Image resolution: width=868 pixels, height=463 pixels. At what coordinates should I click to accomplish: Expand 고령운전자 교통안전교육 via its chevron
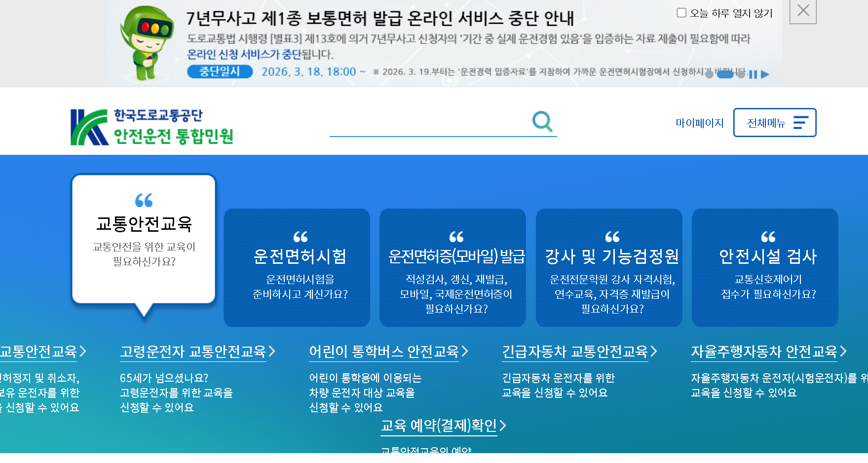click(x=271, y=351)
